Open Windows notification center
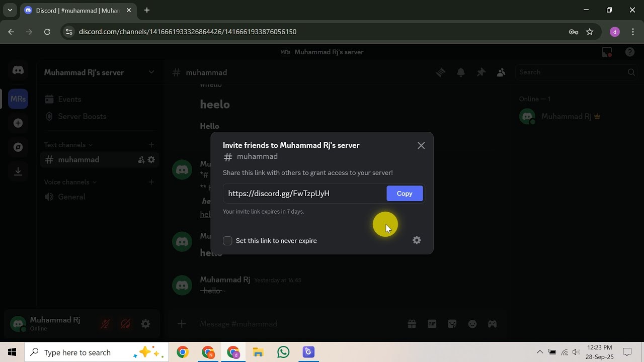Viewport: 644px width, 362px height. [x=627, y=352]
